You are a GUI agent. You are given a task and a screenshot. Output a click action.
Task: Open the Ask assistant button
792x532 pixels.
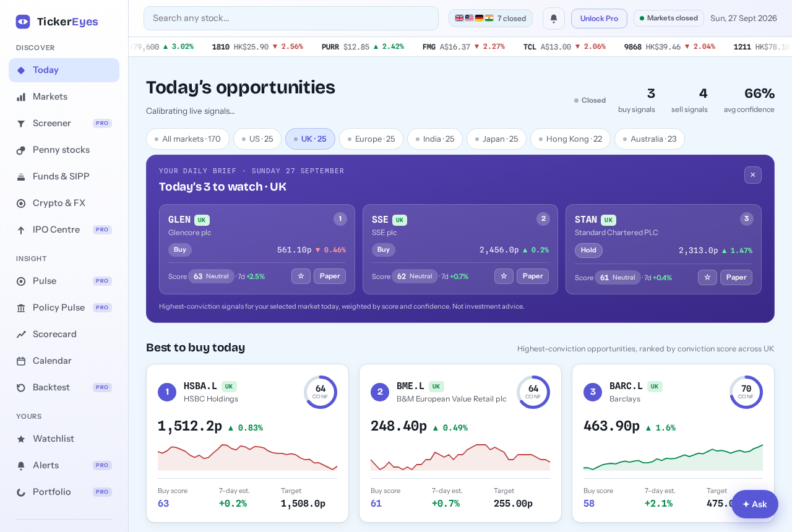[x=755, y=504]
